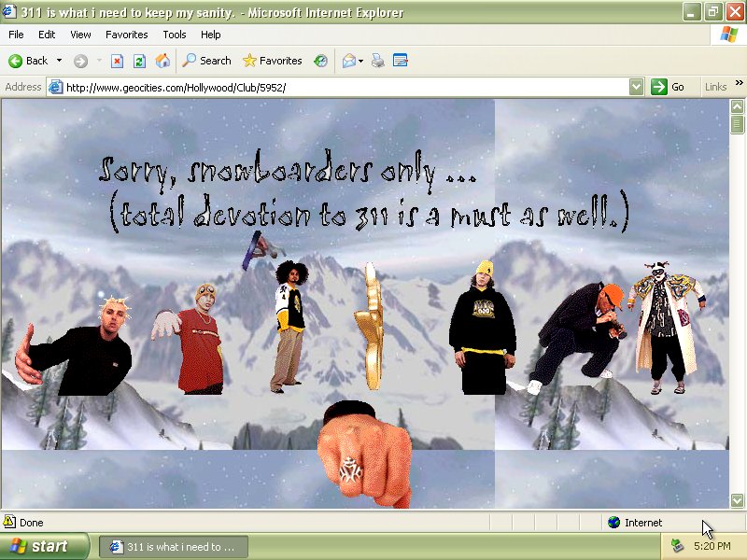The width and height of the screenshot is (747, 560).
Task: Open the Edit menu
Action: click(x=47, y=35)
